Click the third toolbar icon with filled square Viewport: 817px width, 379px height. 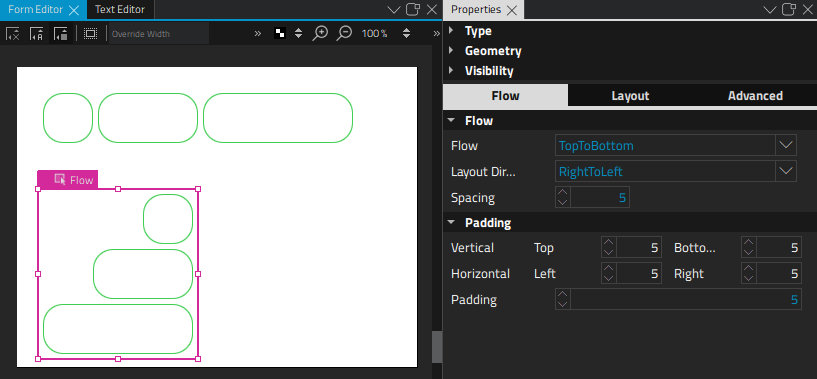click(60, 34)
